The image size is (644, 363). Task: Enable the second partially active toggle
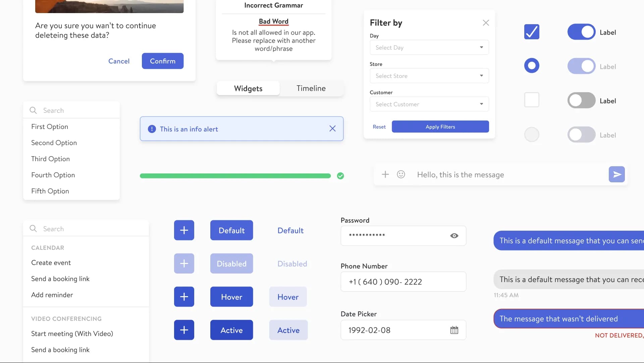point(581,134)
